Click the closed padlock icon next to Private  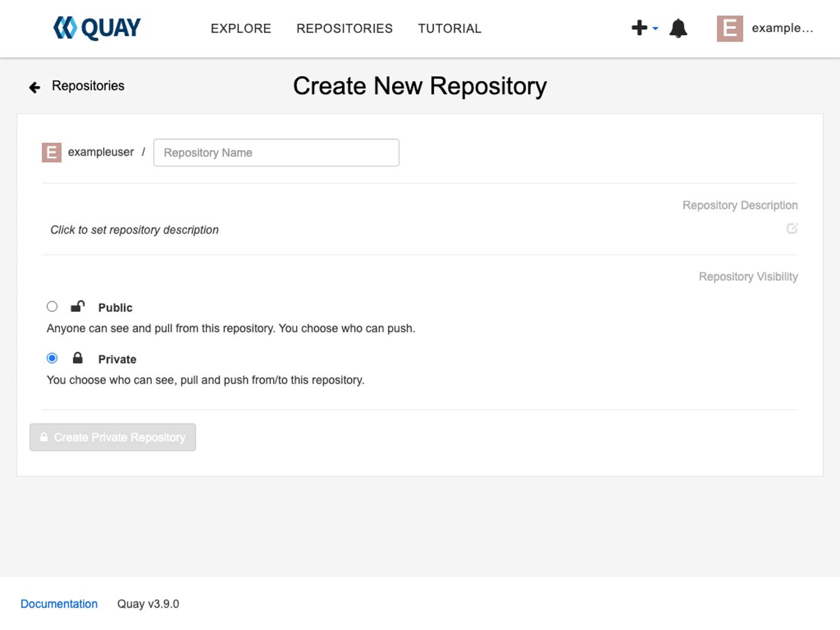(x=77, y=358)
